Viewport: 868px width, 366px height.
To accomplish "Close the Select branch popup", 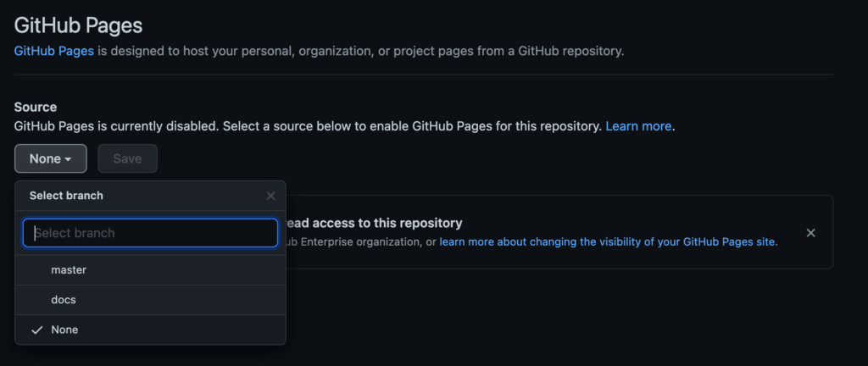I will pos(271,196).
